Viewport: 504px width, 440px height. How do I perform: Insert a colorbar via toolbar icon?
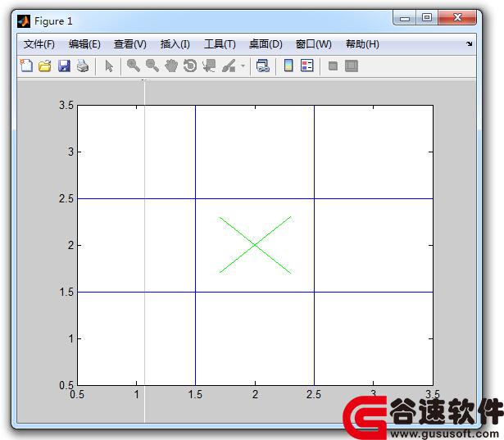(x=288, y=66)
